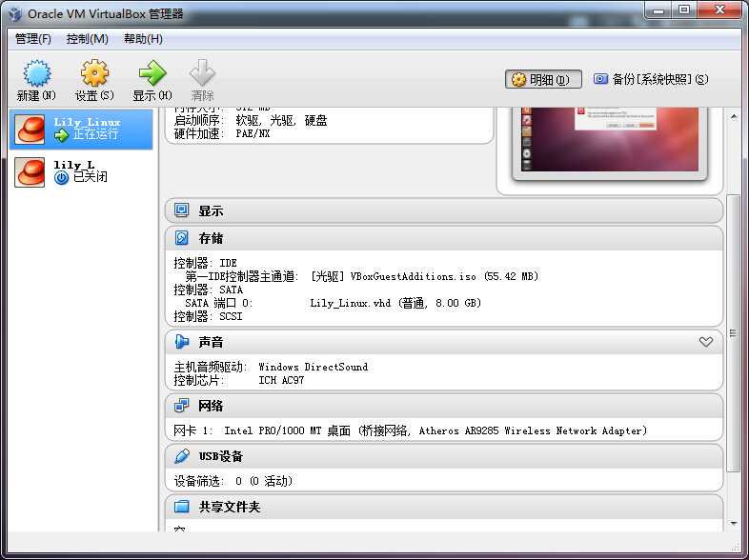Viewport: 749px width, 560px height.
Task: Switch to 明细 (Details) view button
Action: click(543, 79)
